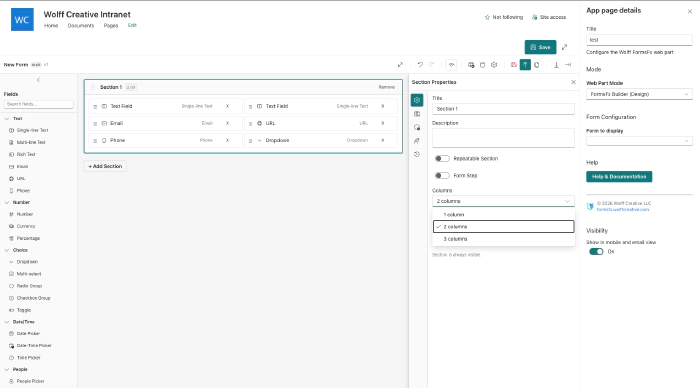Collapse the People field category
Image resolution: width=700 pixels, height=388 pixels.
[x=7, y=369]
